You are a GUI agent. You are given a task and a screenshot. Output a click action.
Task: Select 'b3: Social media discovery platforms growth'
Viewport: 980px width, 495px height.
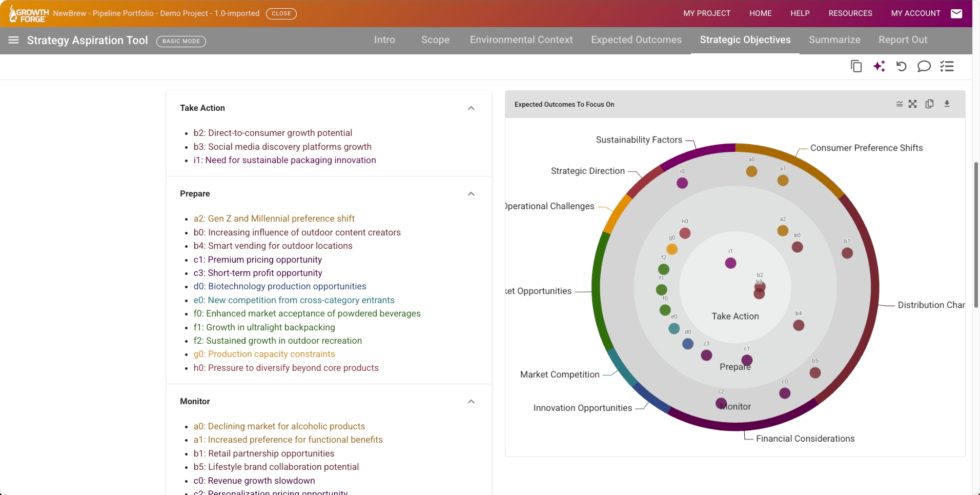pos(282,147)
